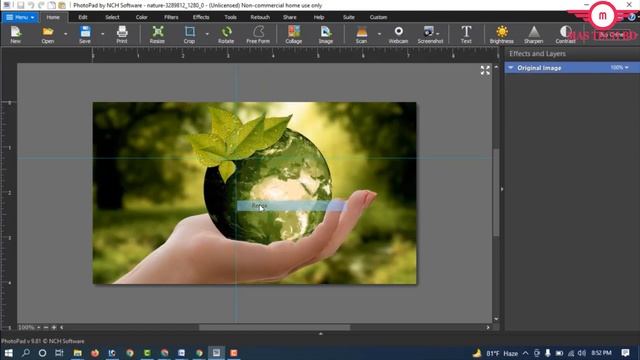Screen dimensions: 640x360
Task: Click the paste icon in title bar
Action: click(62, 5)
